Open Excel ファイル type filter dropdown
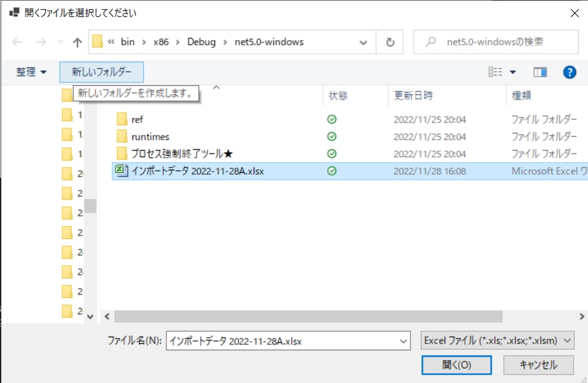 point(498,340)
